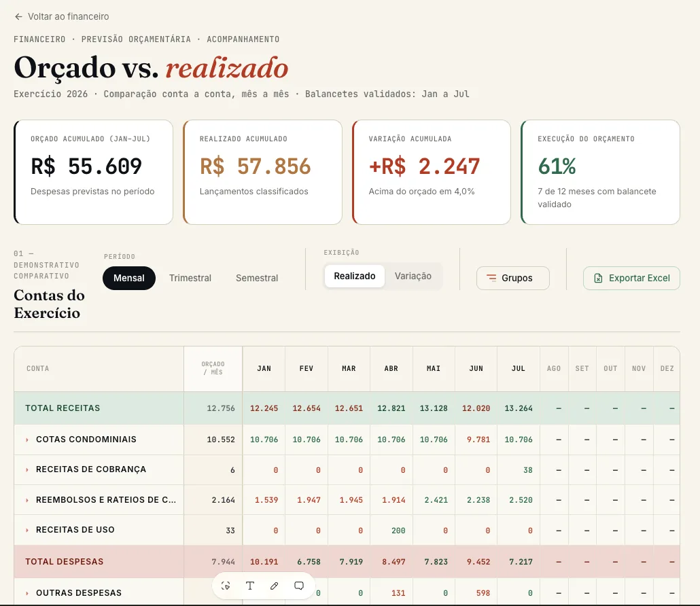Select the comment bubble tool in floating toolbar
Viewport: 700px width, 606px height.
tap(298, 586)
